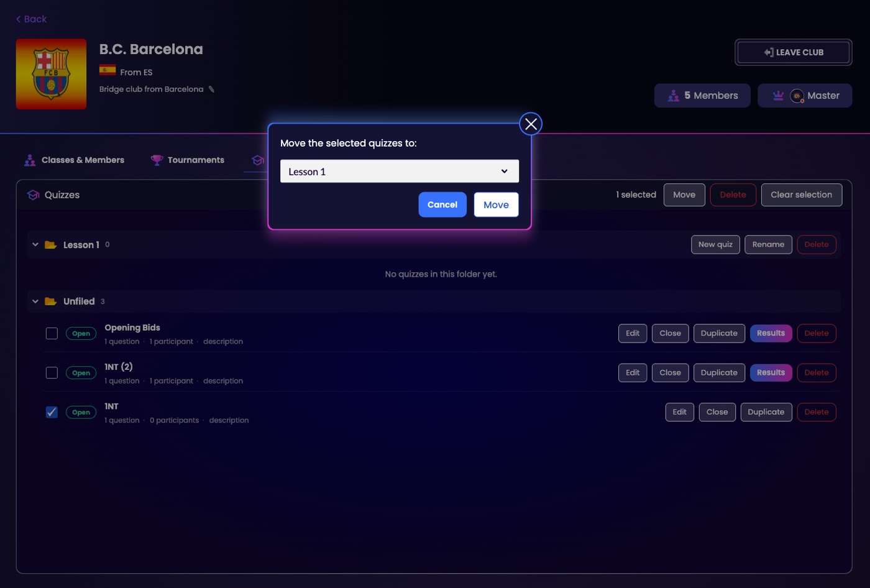The height and width of the screenshot is (588, 870).
Task: Click the pencil icon to edit club description
Action: tap(211, 89)
